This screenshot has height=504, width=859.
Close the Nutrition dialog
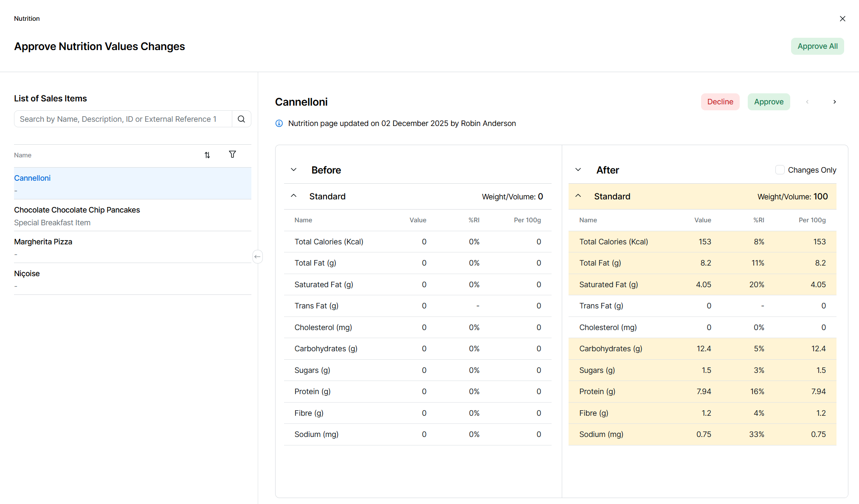842,19
